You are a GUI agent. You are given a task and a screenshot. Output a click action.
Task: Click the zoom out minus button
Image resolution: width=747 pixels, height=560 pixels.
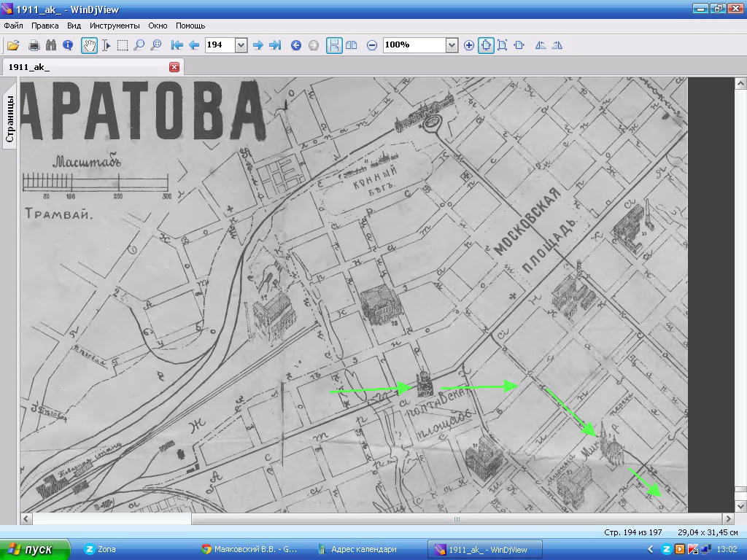click(372, 45)
